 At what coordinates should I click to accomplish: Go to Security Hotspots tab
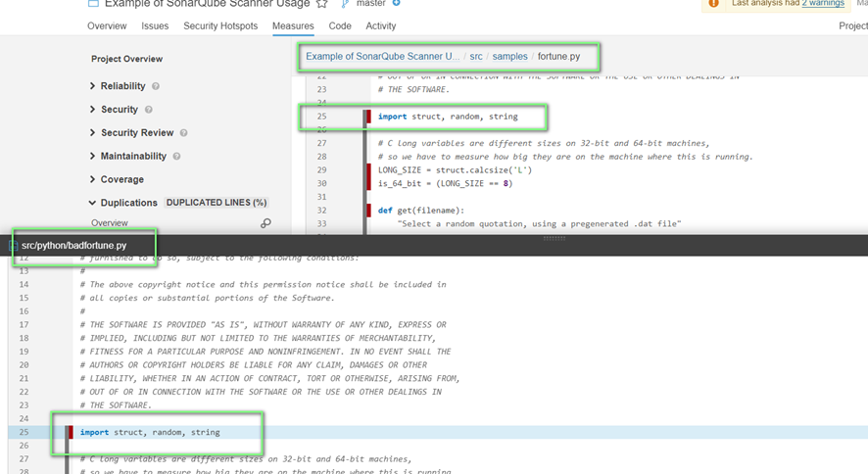(220, 26)
